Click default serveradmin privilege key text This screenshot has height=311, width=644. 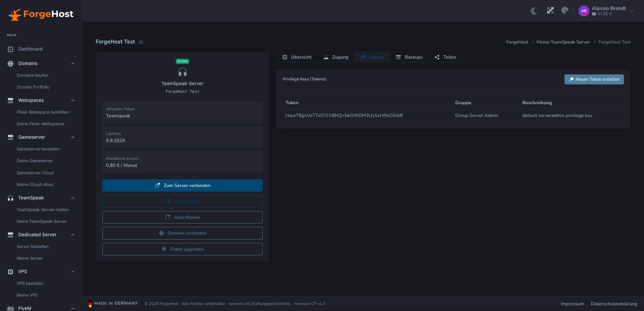[x=557, y=116]
